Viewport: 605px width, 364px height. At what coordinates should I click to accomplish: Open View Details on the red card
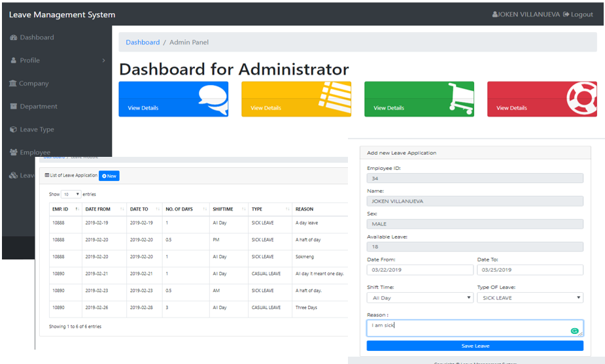tap(511, 108)
